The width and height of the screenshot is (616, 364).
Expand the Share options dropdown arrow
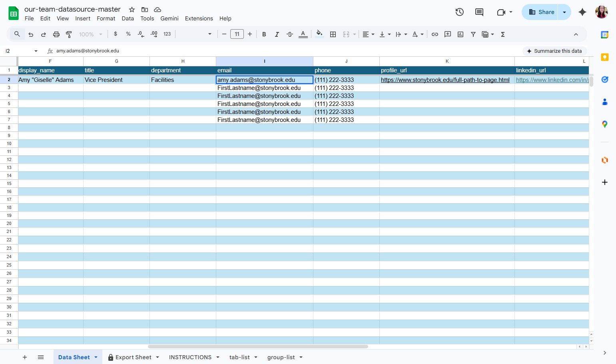coord(564,12)
